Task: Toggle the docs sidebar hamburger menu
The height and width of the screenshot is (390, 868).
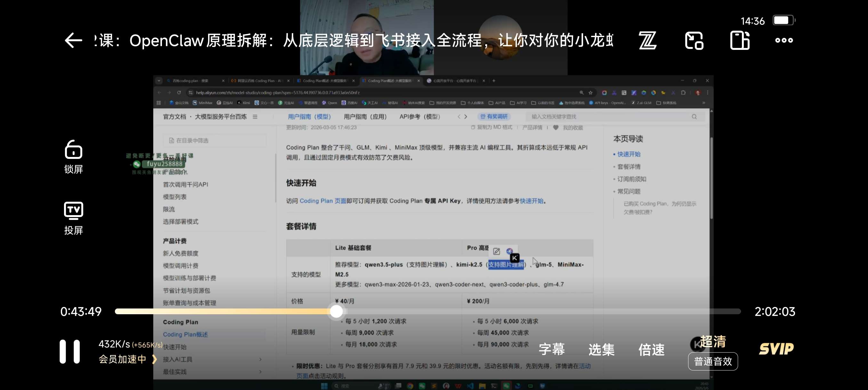Action: [x=255, y=116]
